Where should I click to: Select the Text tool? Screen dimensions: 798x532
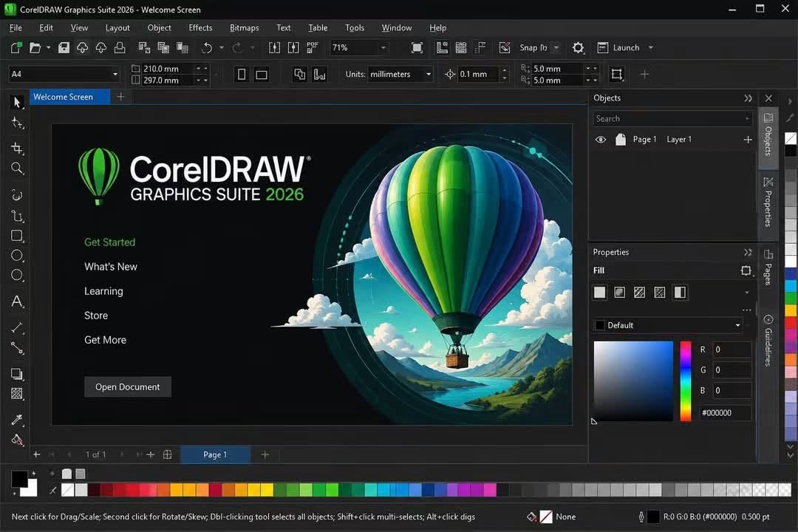pyautogui.click(x=17, y=301)
